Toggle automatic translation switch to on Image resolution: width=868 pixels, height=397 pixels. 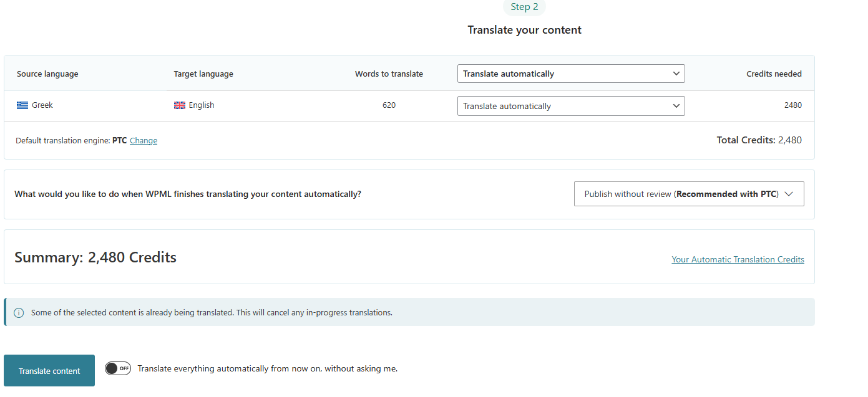click(x=118, y=368)
